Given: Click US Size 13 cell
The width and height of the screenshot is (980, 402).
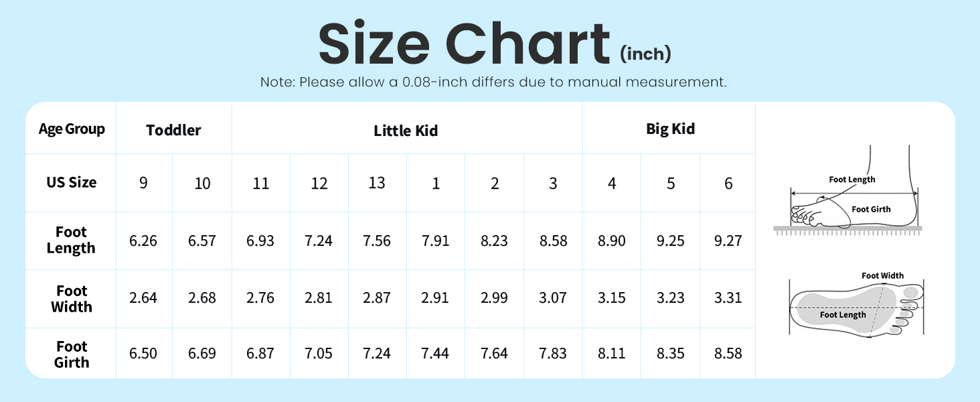Looking at the screenshot, I should [x=377, y=183].
